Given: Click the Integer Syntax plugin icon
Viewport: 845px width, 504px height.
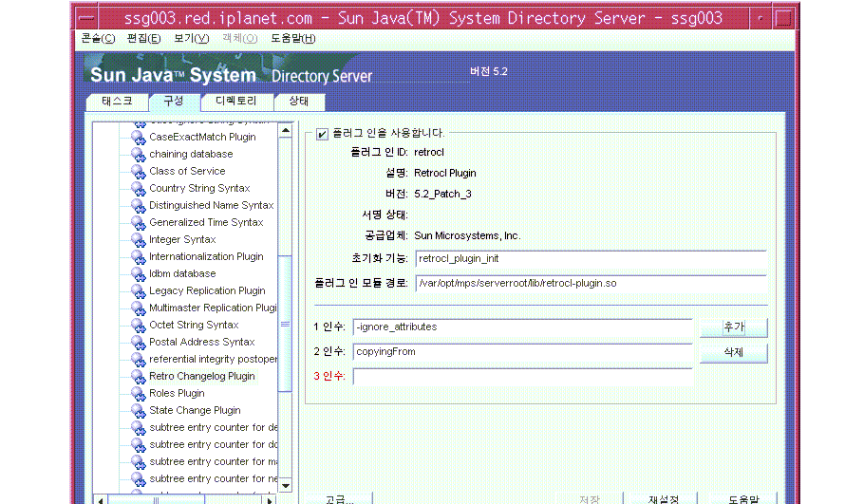Looking at the screenshot, I should pyautogui.click(x=139, y=240).
